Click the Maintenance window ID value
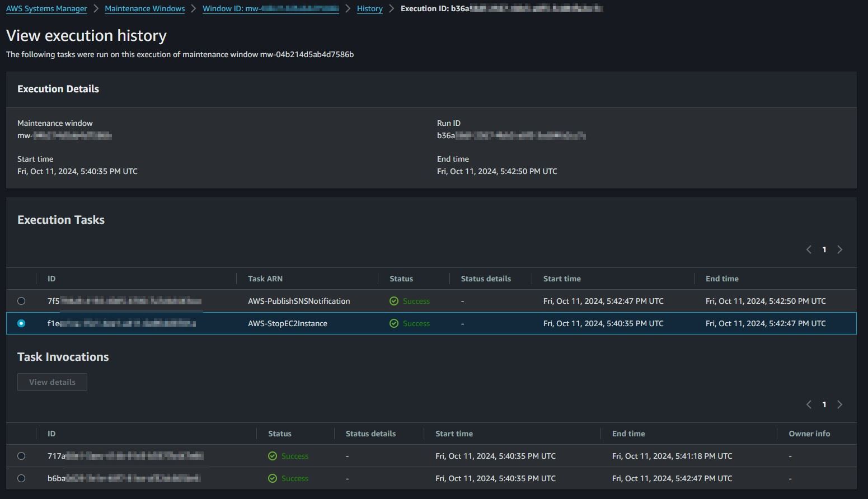868x499 pixels. (64, 135)
